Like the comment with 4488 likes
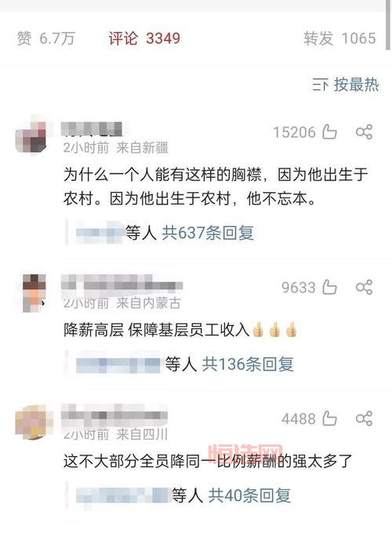The width and height of the screenshot is (392, 533). 329,419
